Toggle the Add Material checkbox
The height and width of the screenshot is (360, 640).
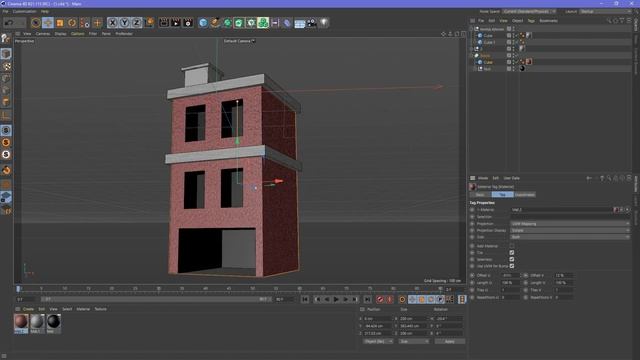point(511,246)
